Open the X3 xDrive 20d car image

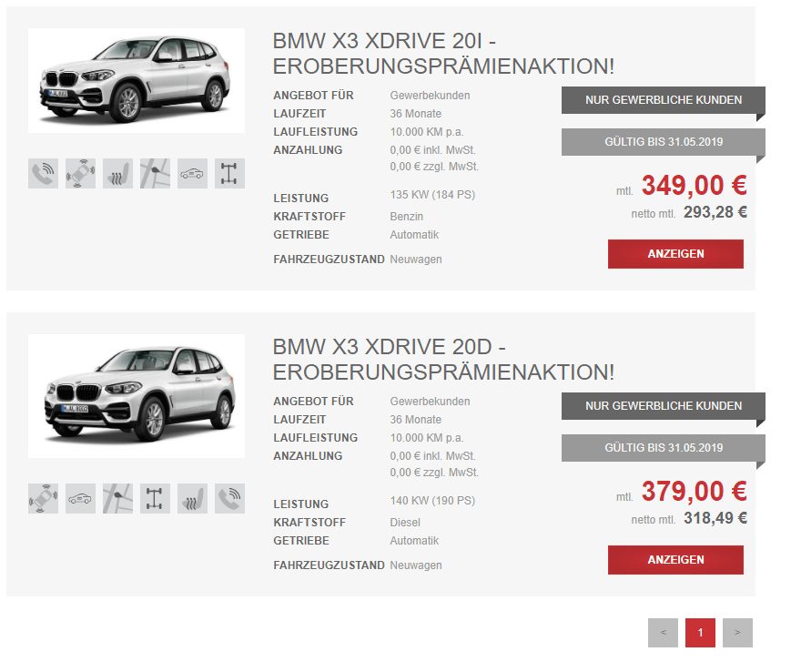(137, 396)
